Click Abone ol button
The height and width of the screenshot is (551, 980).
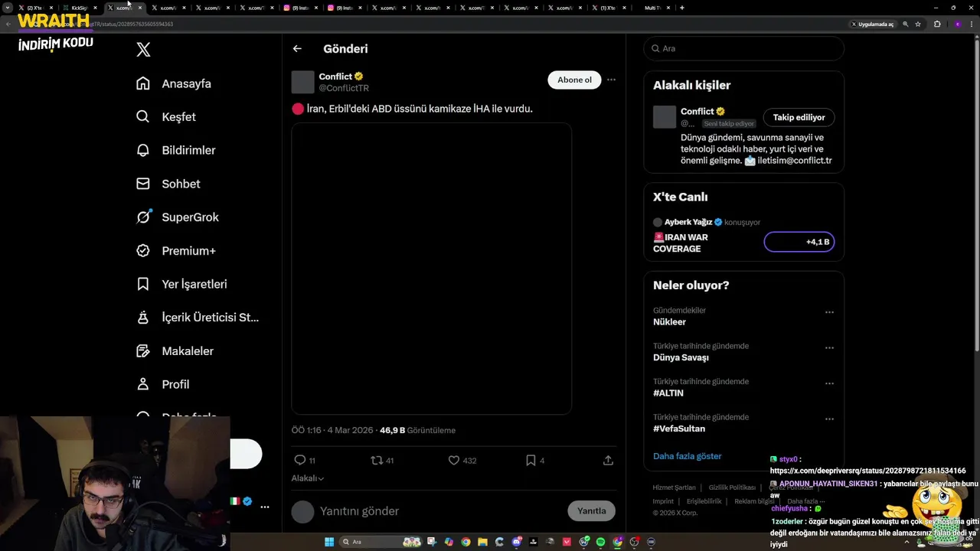[x=574, y=80]
